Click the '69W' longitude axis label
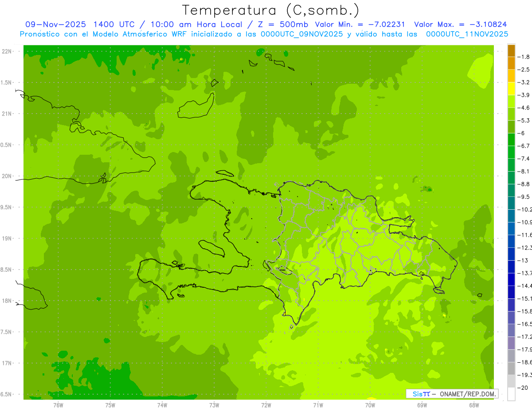Screen dimensions: 532x411 422,405
